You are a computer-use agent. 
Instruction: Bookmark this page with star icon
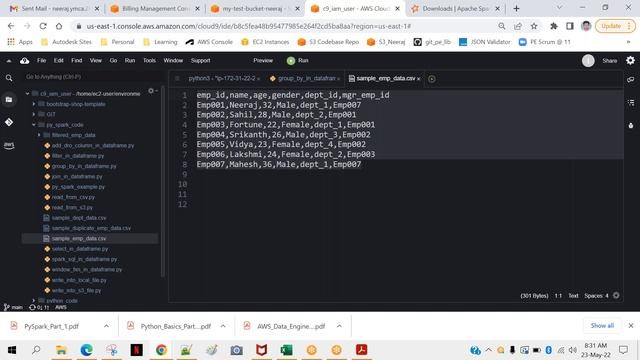[x=534, y=26]
